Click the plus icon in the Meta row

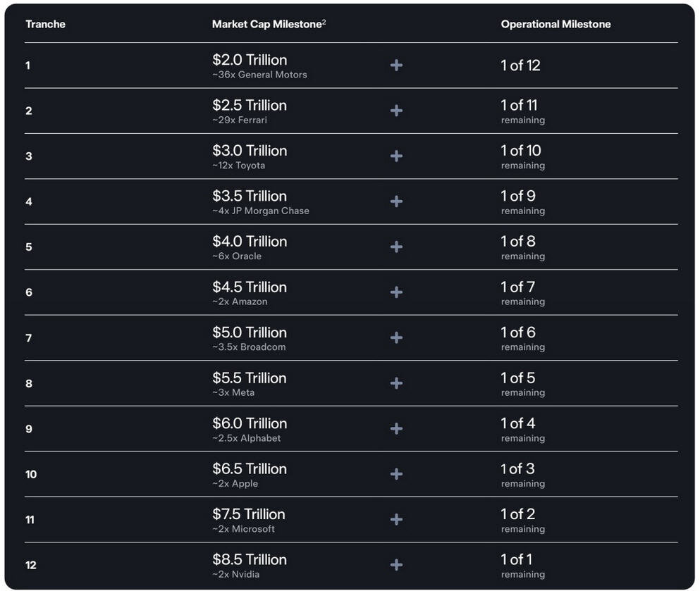click(396, 383)
